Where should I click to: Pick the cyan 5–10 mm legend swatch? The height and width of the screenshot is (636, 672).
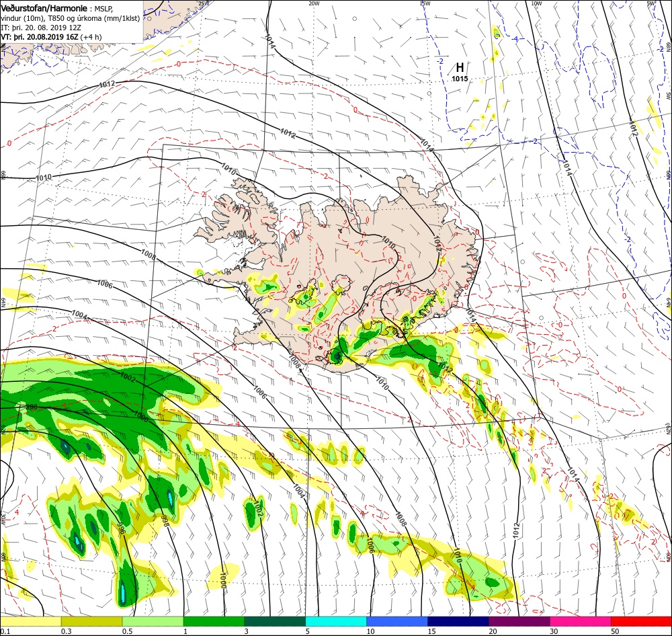(x=336, y=621)
